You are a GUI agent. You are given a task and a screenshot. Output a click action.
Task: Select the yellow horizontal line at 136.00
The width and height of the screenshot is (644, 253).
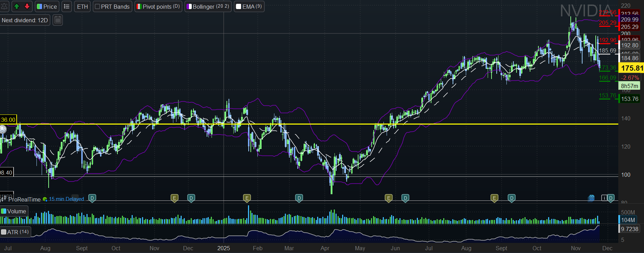coord(313,124)
